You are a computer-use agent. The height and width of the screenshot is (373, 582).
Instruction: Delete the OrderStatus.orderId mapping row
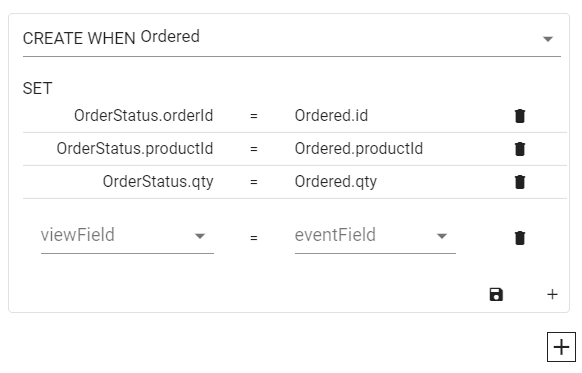point(520,116)
